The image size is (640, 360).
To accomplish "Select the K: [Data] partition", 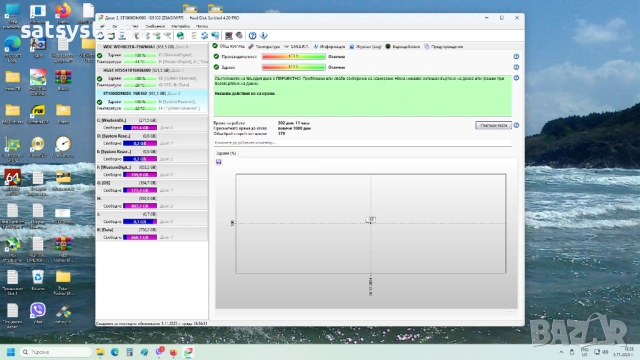I will (x=152, y=233).
